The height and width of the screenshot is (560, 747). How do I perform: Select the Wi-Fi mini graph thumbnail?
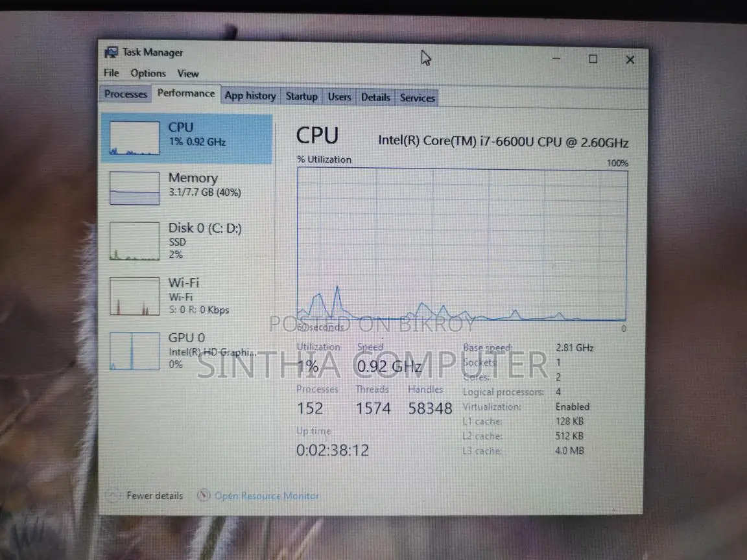point(134,296)
